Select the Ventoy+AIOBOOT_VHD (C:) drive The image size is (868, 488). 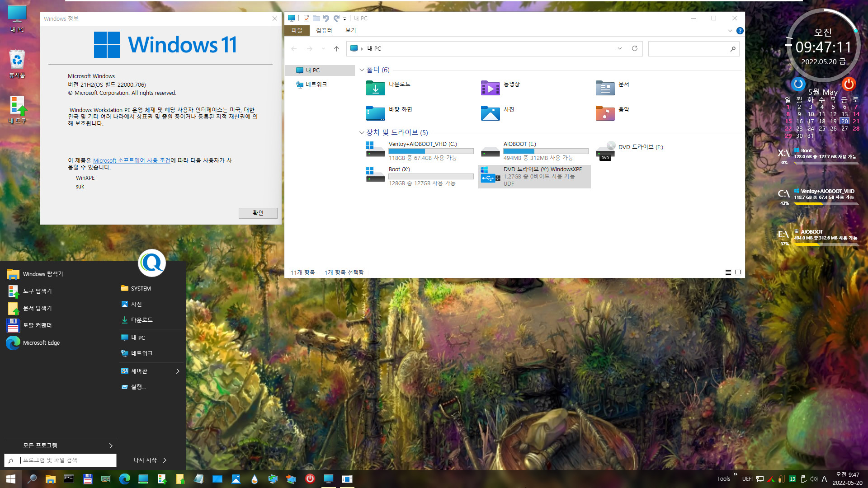(x=419, y=151)
